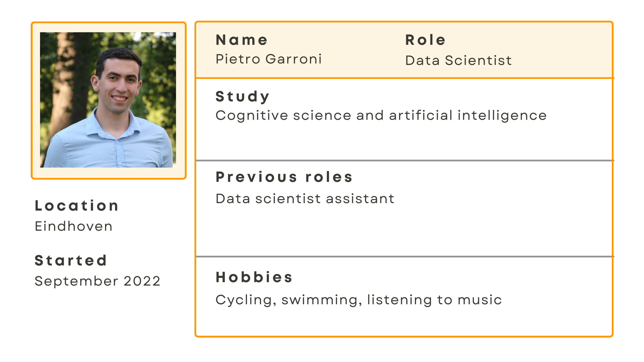Click the Data Scientist role text
Viewport: 644px width, 362px height.
[458, 61]
